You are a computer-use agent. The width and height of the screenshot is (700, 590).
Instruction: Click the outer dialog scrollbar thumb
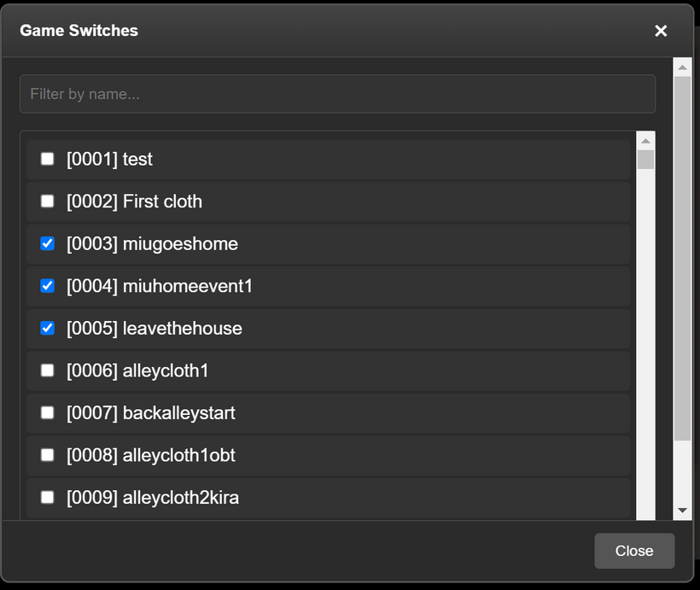pyautogui.click(x=682, y=256)
